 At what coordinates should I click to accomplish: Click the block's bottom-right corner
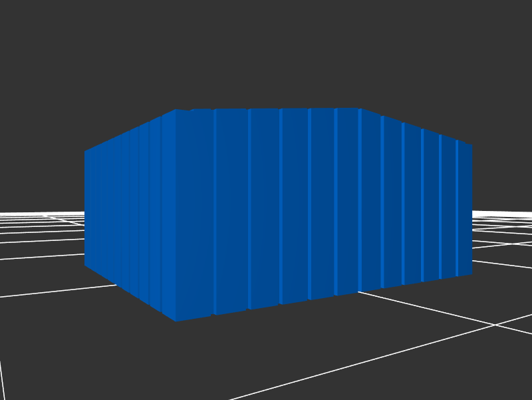471,274
